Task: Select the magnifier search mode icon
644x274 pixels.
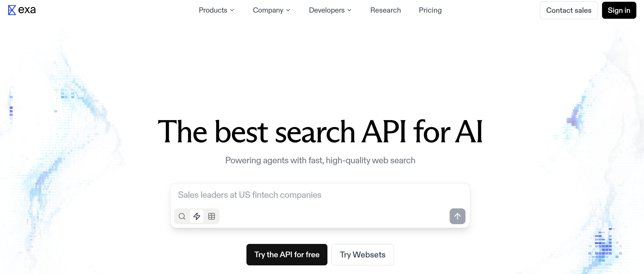Action: click(182, 216)
